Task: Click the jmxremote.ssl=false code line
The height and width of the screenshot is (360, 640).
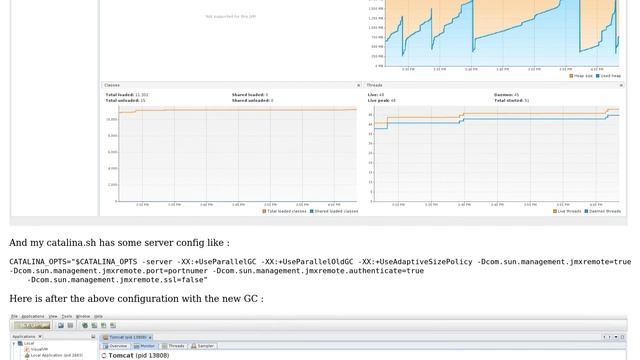Action: pyautogui.click(x=117, y=280)
